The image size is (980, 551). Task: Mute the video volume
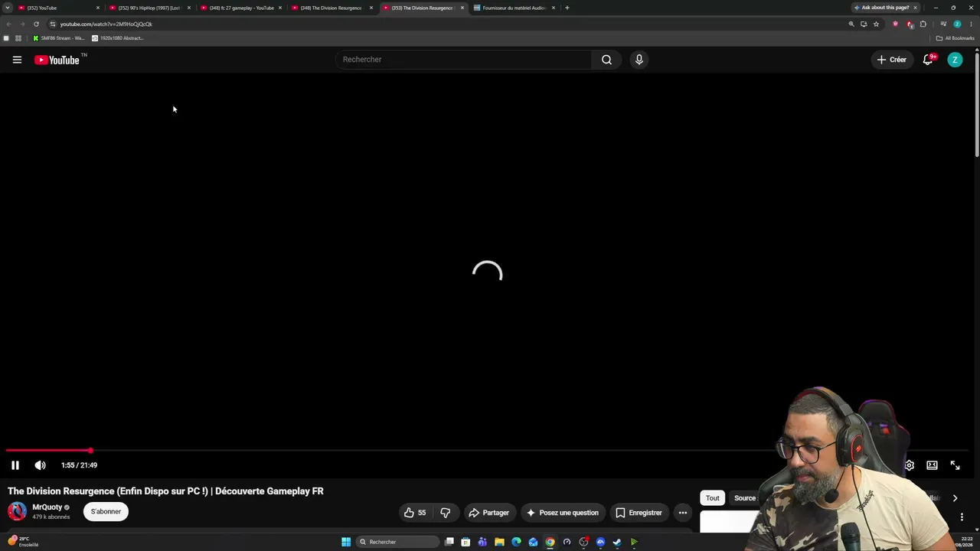pyautogui.click(x=40, y=465)
